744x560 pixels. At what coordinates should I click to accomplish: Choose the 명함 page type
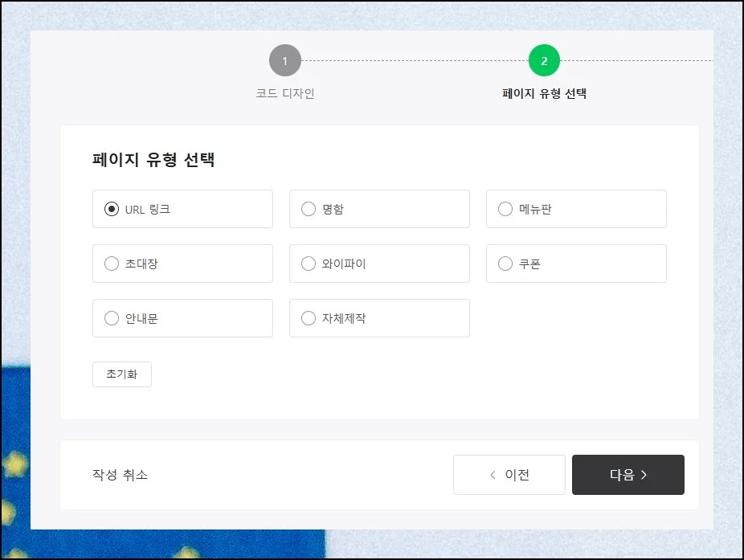pos(309,209)
